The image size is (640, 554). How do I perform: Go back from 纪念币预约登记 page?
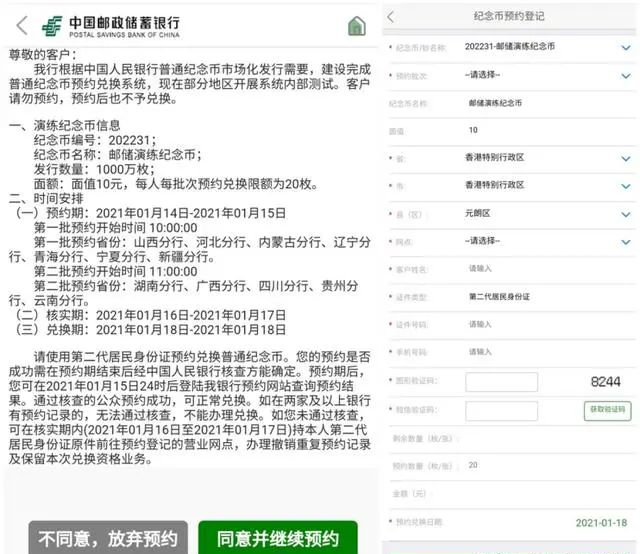pyautogui.click(x=391, y=17)
